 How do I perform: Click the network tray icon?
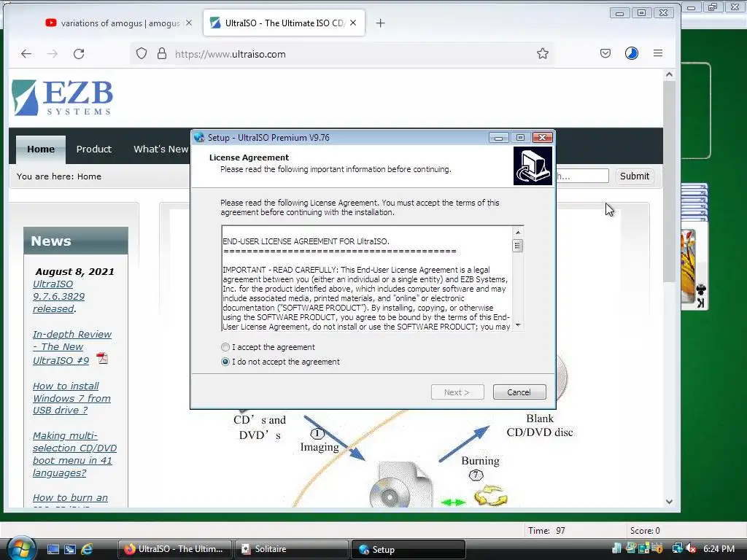677,548
